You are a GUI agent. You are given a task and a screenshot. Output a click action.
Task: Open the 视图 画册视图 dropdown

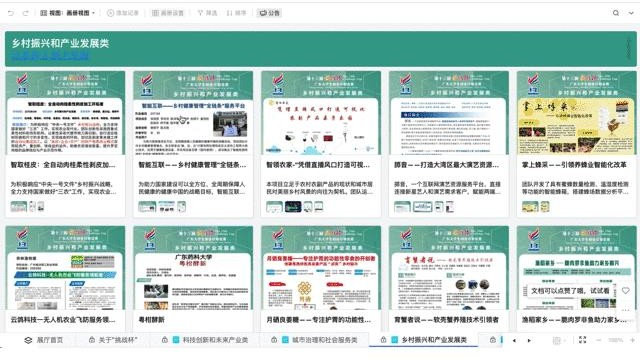[x=67, y=13]
